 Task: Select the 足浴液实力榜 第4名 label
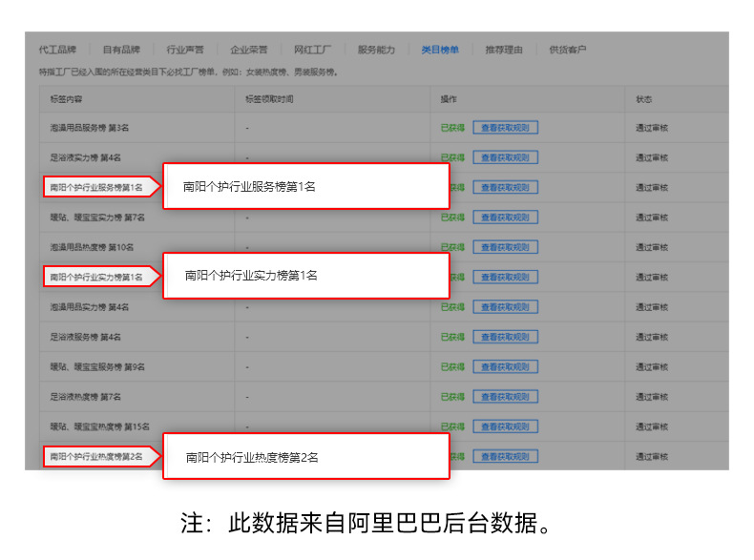coord(86,157)
